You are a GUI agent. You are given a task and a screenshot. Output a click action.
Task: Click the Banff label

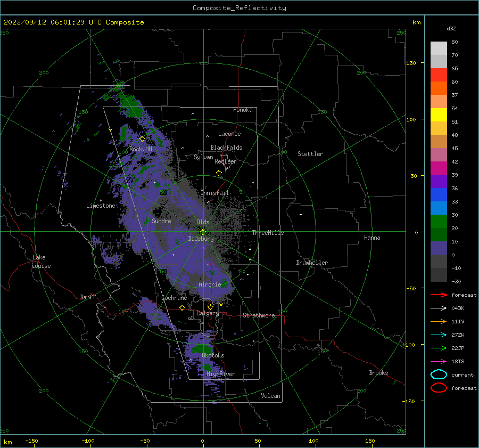[x=88, y=297]
